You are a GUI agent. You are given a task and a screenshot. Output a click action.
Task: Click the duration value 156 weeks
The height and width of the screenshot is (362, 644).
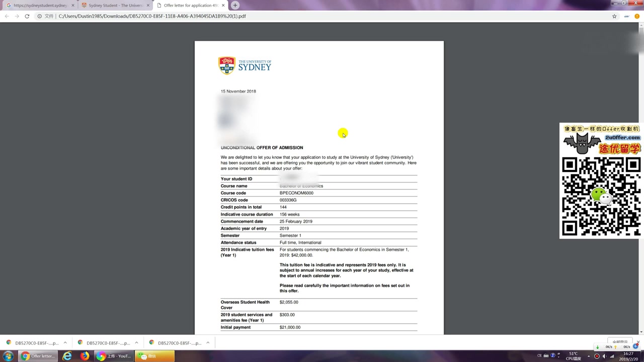point(289,214)
